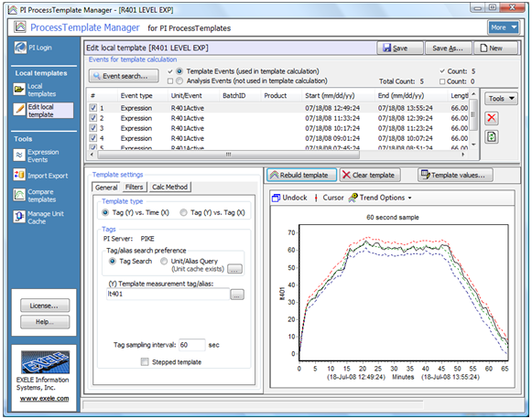The height and width of the screenshot is (419, 532).
Task: Click the ProcessTemplate Manager header logo
Action: (19, 27)
